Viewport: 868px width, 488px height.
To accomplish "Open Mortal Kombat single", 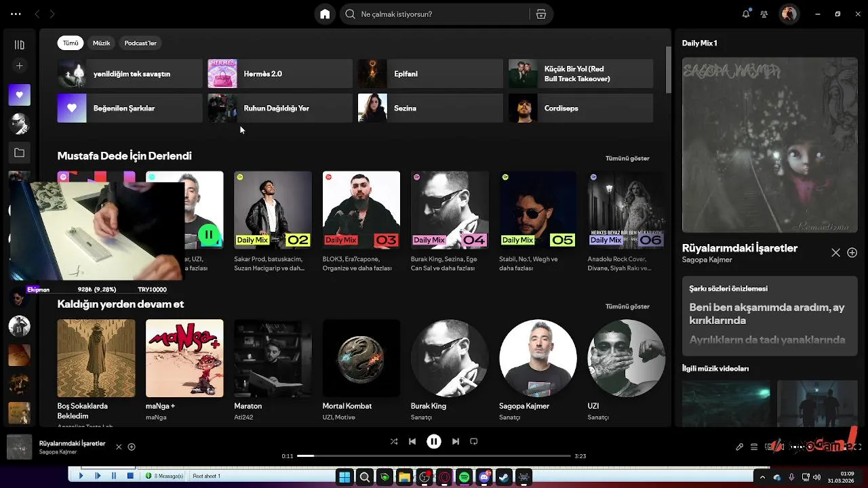I will pos(361,358).
